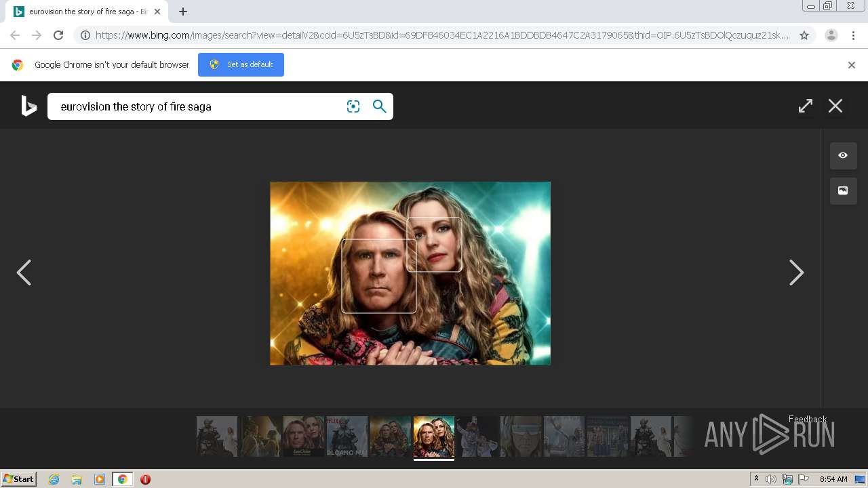Expand image to full view

point(806,106)
